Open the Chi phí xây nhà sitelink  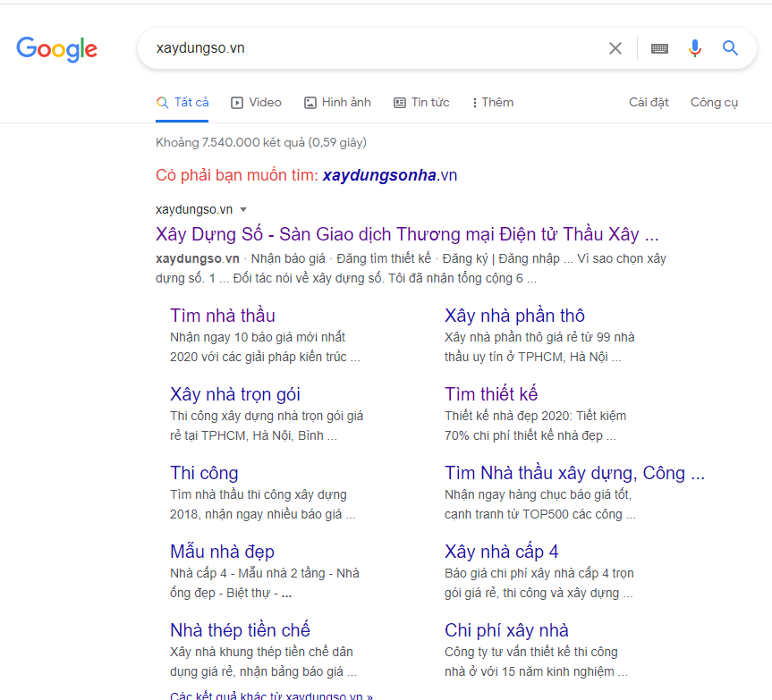pyautogui.click(x=506, y=630)
